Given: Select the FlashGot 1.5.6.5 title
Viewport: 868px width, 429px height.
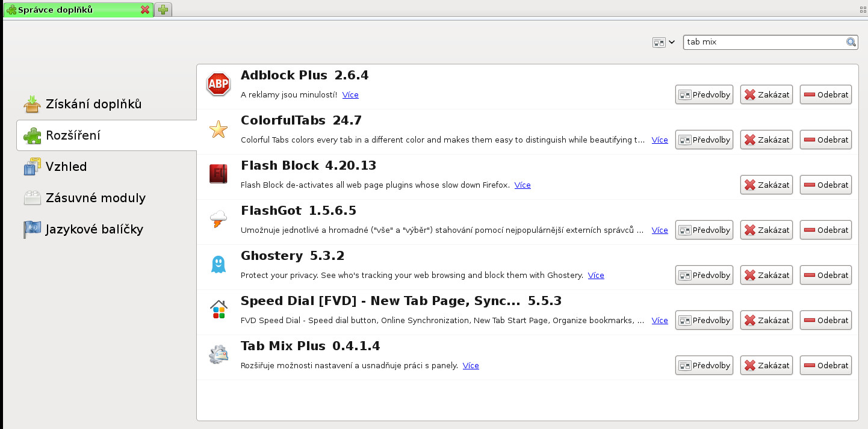Looking at the screenshot, I should 299,211.
